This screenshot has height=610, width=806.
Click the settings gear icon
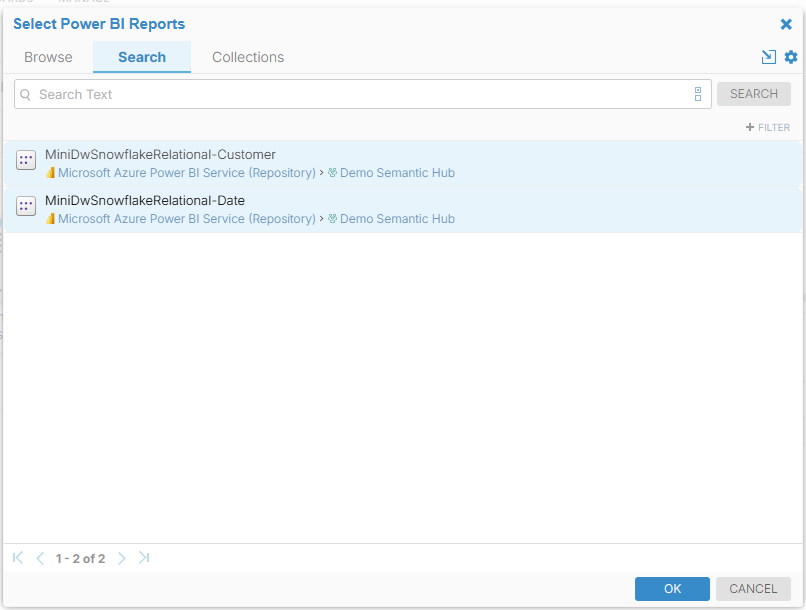[791, 57]
